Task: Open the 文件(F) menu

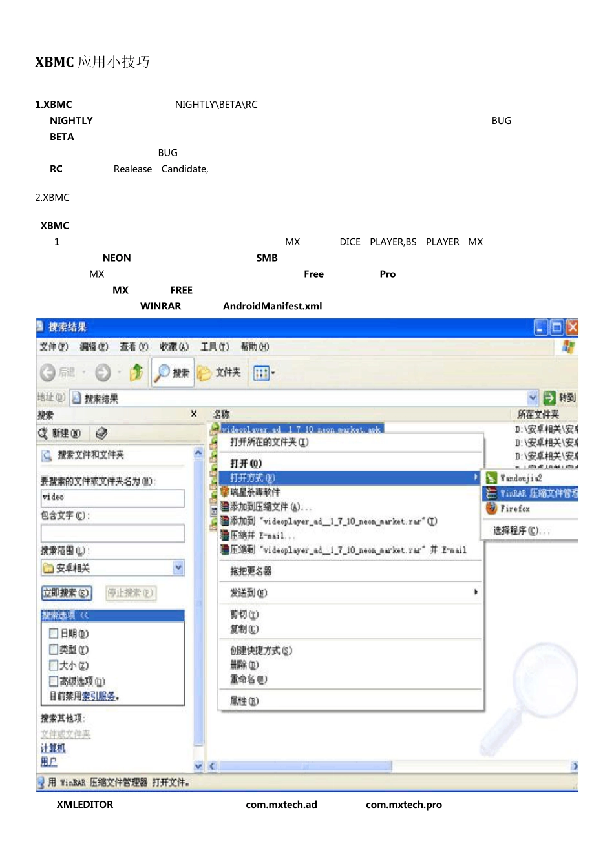Action: 54,347
